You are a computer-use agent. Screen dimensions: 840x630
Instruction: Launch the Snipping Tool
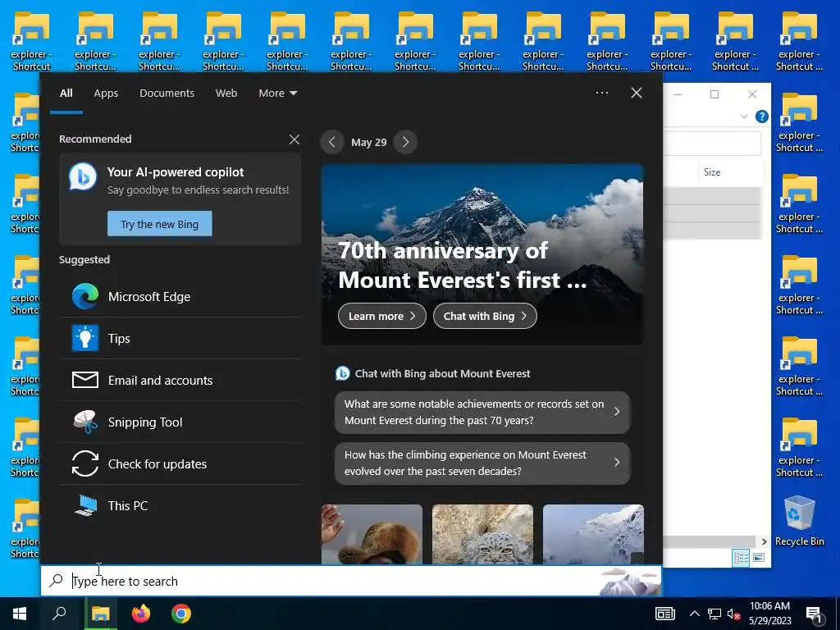click(180, 422)
